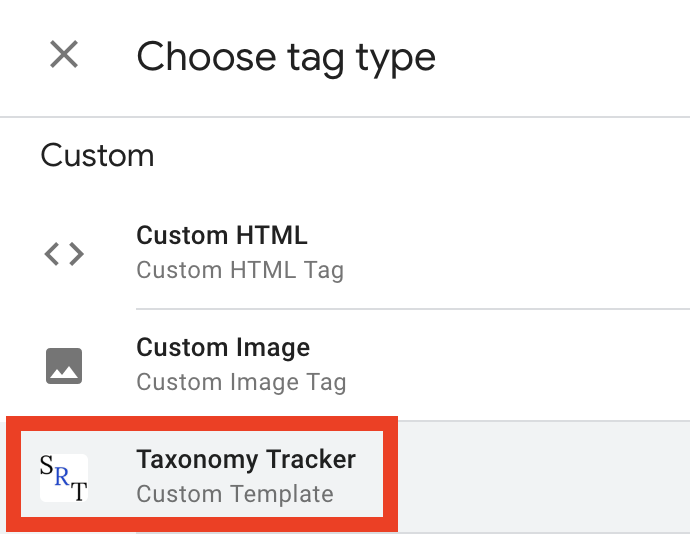
Task: Click the "Custom HTML Tag" subtitle text
Action: [240, 270]
